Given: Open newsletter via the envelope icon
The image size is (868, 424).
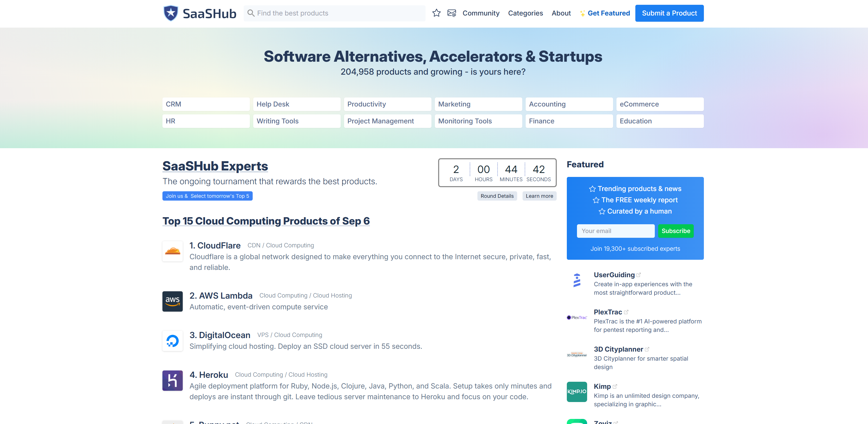Looking at the screenshot, I should (451, 13).
